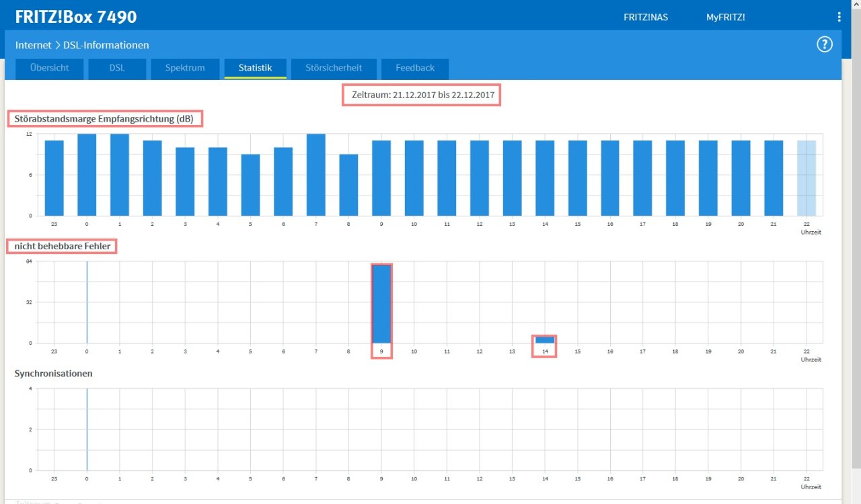Click the light blue bar at hour 22
861x504 pixels.
pos(806,178)
